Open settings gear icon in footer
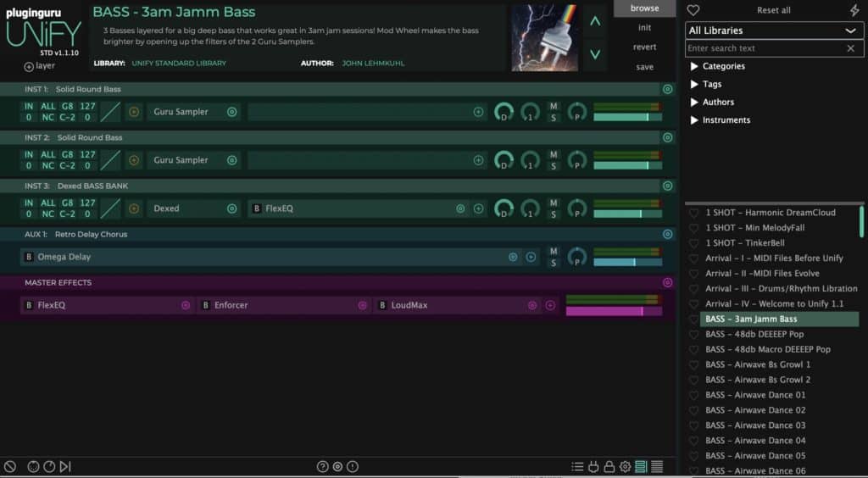This screenshot has height=478, width=868. click(625, 467)
